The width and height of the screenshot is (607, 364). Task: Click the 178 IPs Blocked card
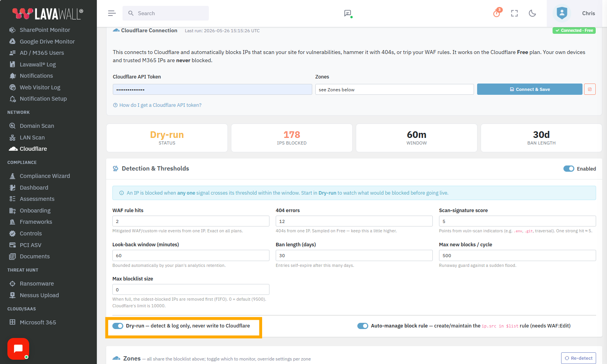click(292, 138)
